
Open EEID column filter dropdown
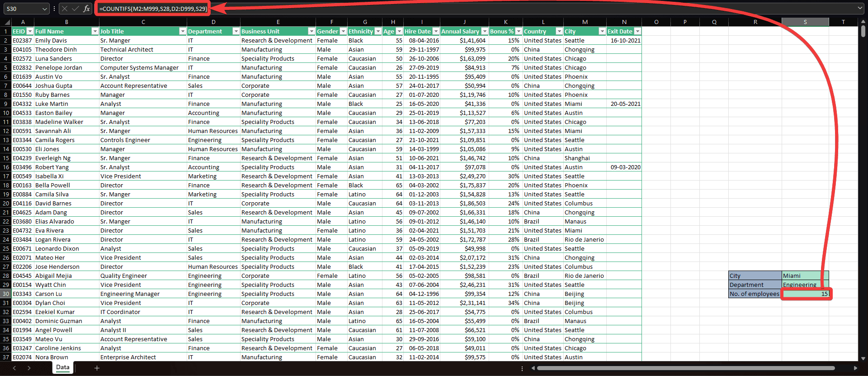click(x=30, y=31)
